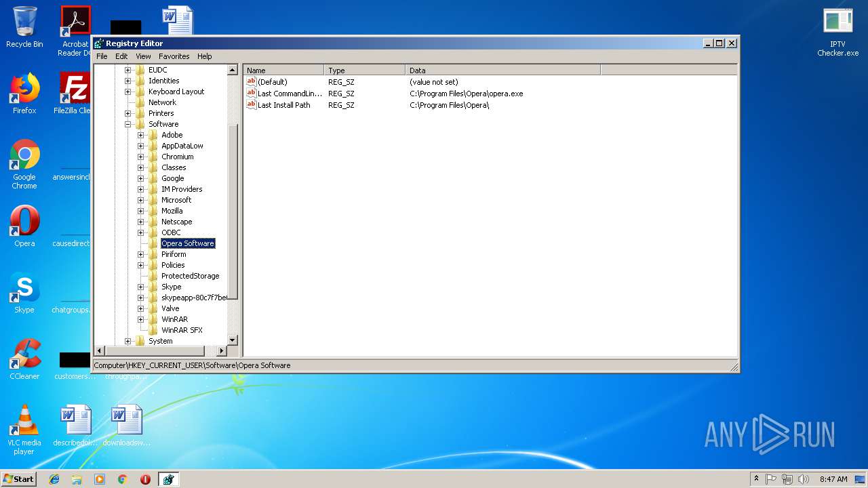868x488 pixels.
Task: Launch CCleaner desktop shortcut
Action: tap(24, 359)
